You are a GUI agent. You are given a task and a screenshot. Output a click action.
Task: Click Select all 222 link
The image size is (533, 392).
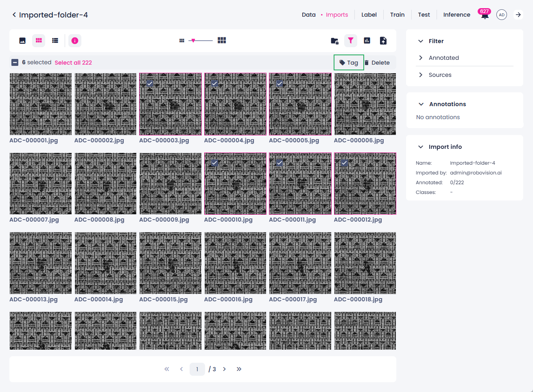coord(73,63)
